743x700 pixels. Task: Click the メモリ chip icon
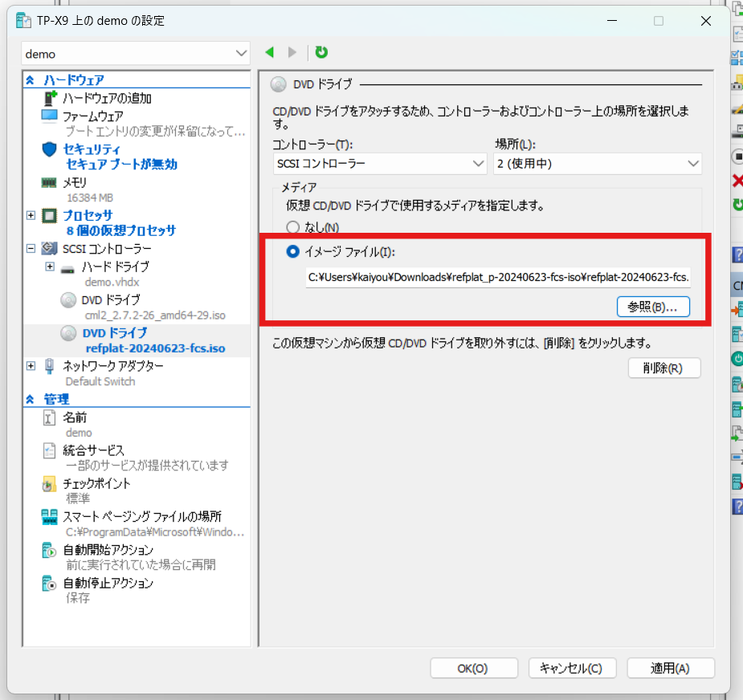(x=49, y=182)
